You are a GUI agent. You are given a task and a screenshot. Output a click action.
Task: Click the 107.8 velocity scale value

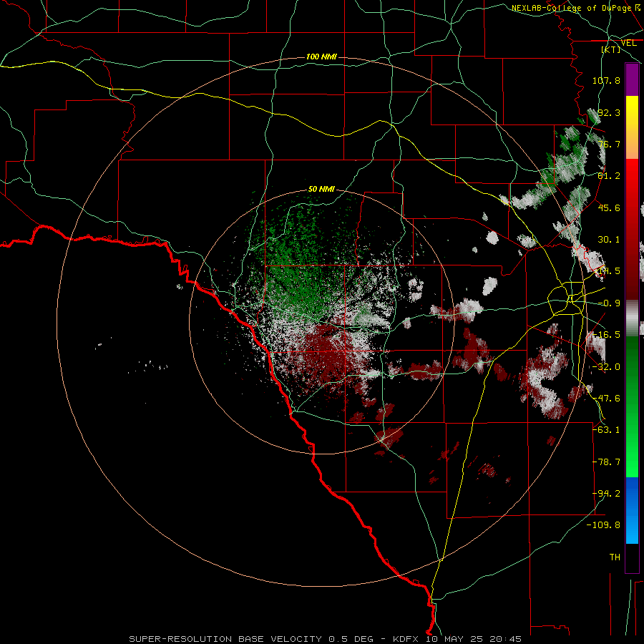pyautogui.click(x=606, y=80)
